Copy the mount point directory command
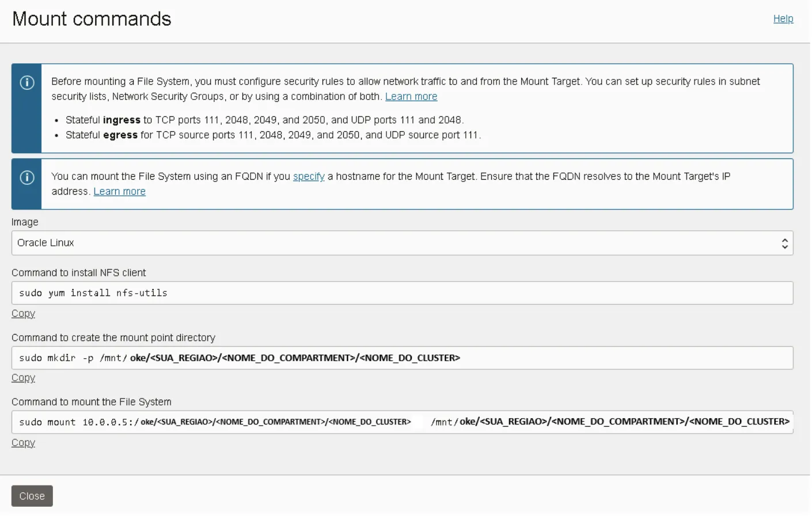Screen dimensions: 812x516 (x=23, y=378)
